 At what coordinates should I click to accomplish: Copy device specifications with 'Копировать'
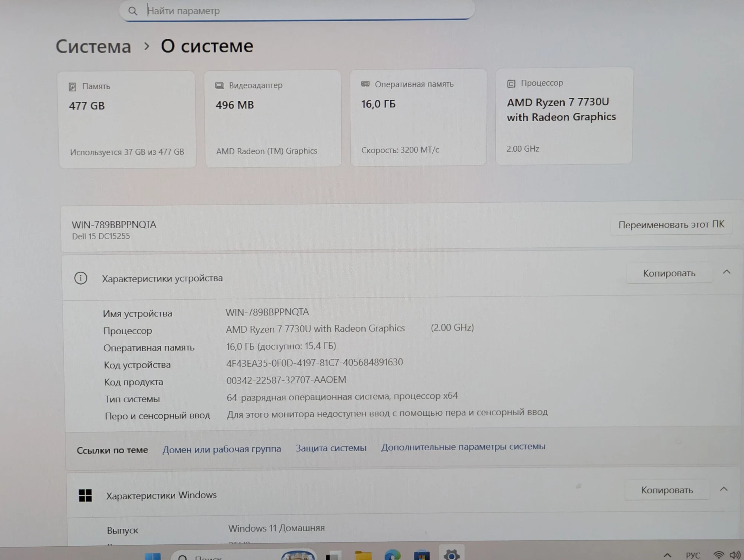669,273
